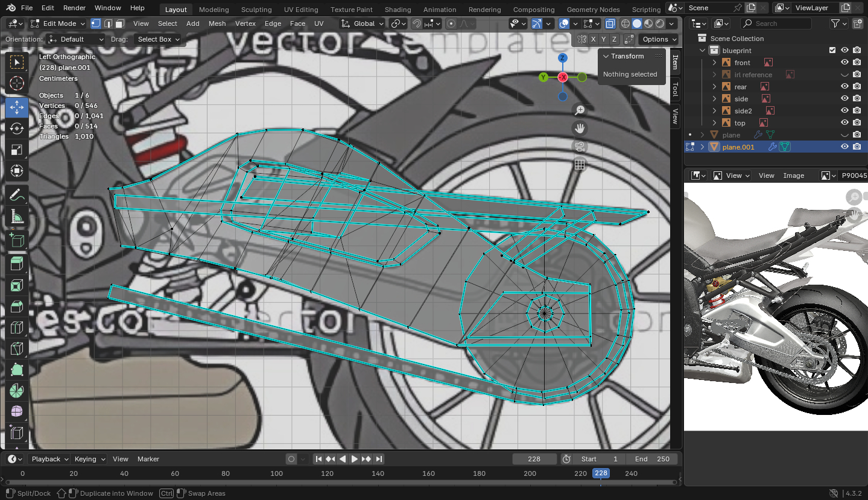Image resolution: width=868 pixels, height=500 pixels.
Task: Open the Marker menu in timeline
Action: pos(148,459)
